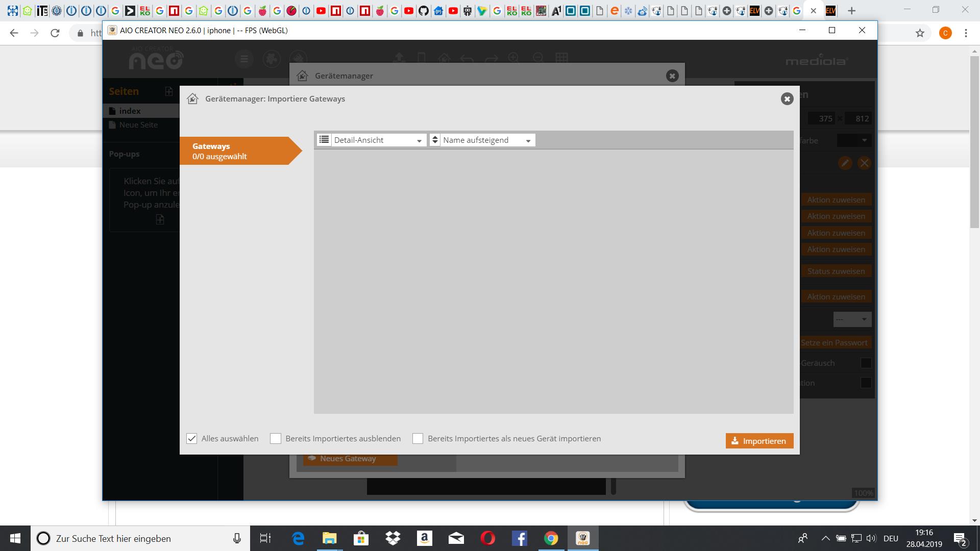Click the orange X remove icon
980x551 pixels.
tap(864, 163)
